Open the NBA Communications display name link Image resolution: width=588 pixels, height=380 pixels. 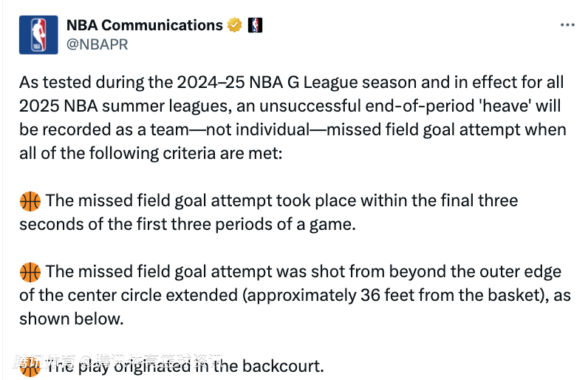[144, 25]
